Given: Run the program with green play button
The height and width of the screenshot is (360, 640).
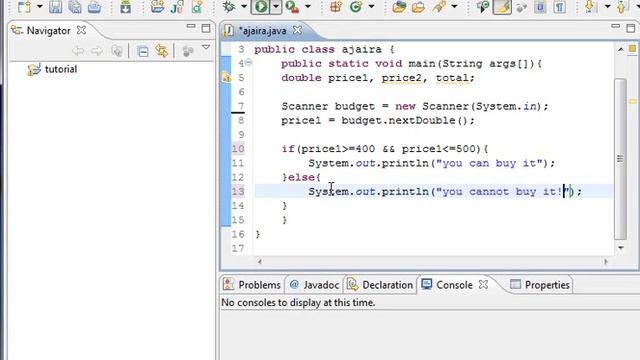Looking at the screenshot, I should (x=261, y=7).
